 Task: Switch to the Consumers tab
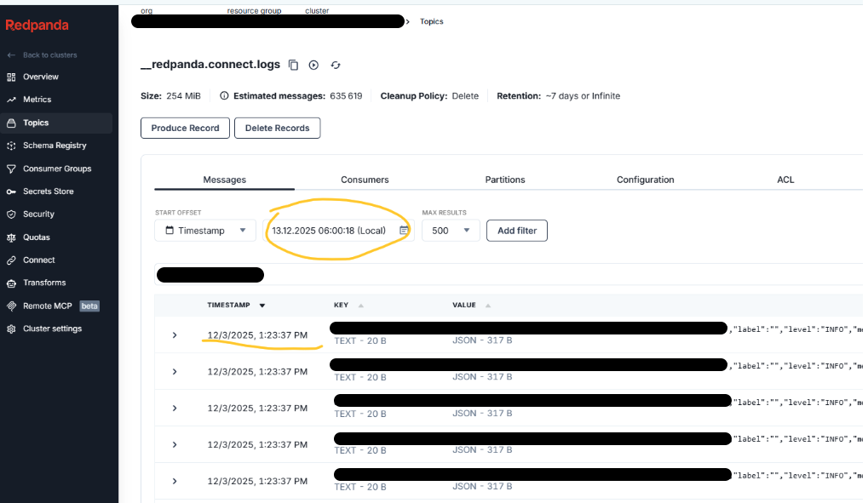(x=365, y=180)
